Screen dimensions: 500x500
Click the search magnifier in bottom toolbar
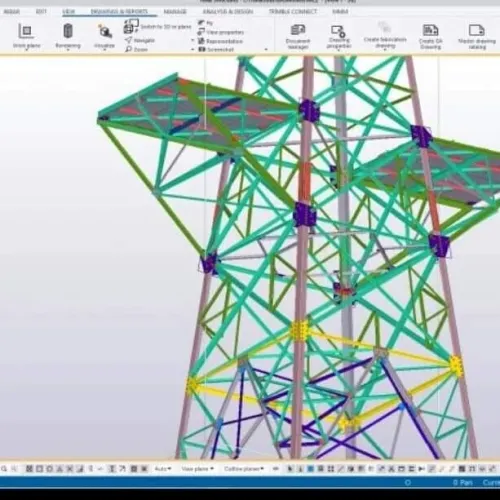pyautogui.click(x=4, y=469)
